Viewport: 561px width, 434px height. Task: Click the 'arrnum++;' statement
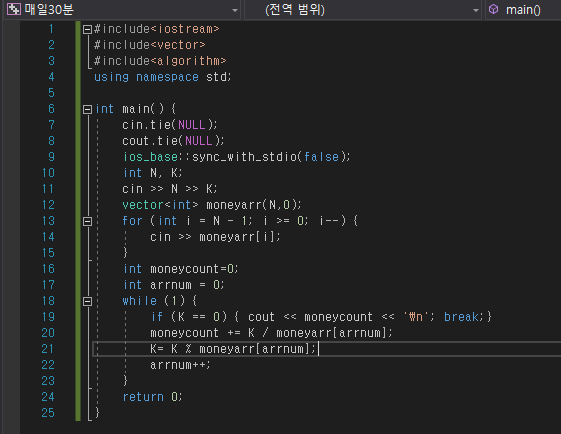point(180,365)
